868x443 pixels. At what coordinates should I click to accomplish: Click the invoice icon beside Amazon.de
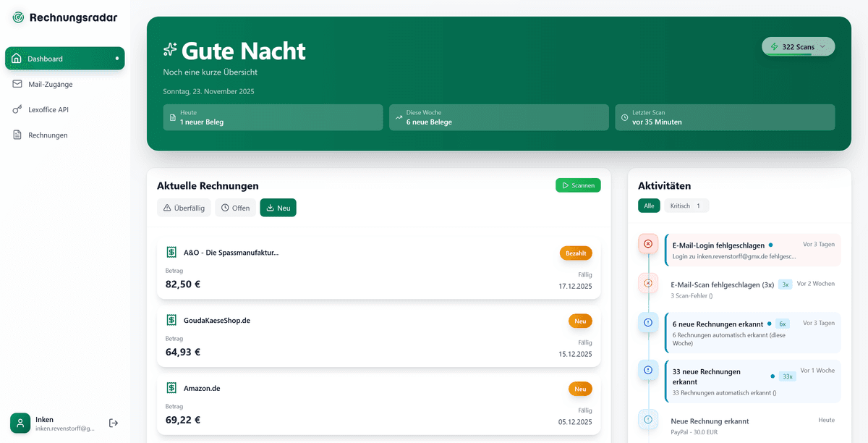(x=171, y=387)
